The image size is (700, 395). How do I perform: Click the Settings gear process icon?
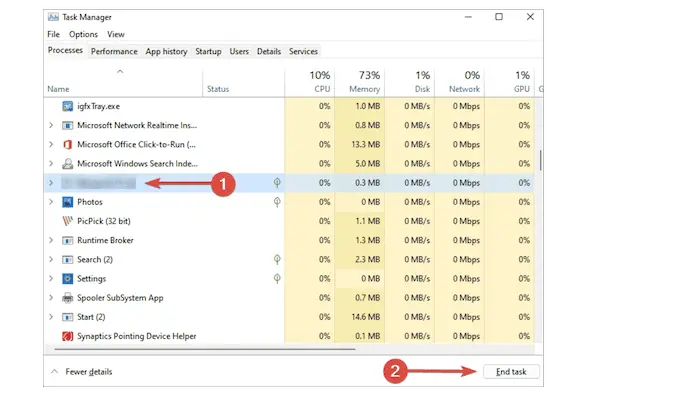point(67,279)
